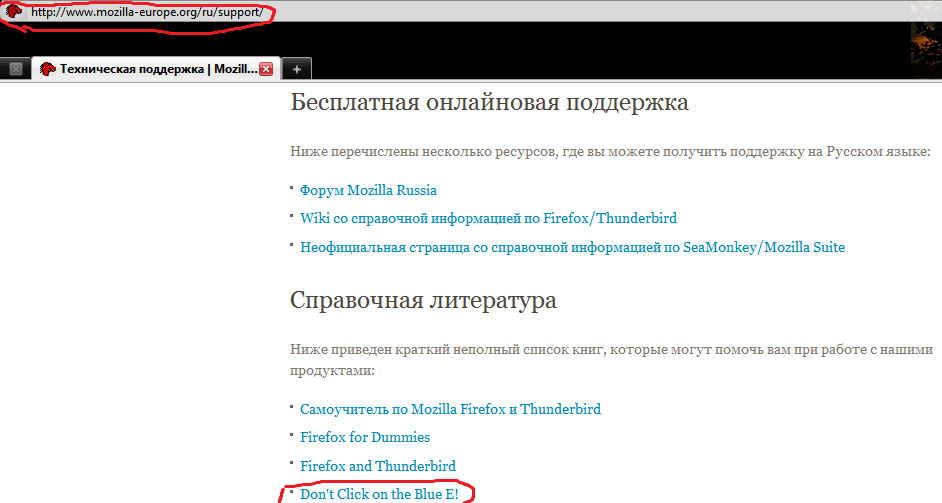Image resolution: width=942 pixels, height=503 pixels.
Task: Close the Техническая поддержка tab with the red X
Action: [266, 69]
